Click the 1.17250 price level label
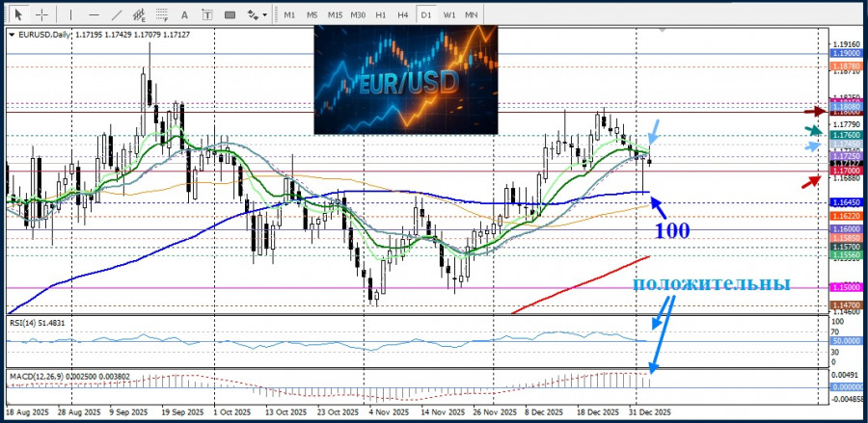This screenshot has width=868, height=423. (847, 157)
